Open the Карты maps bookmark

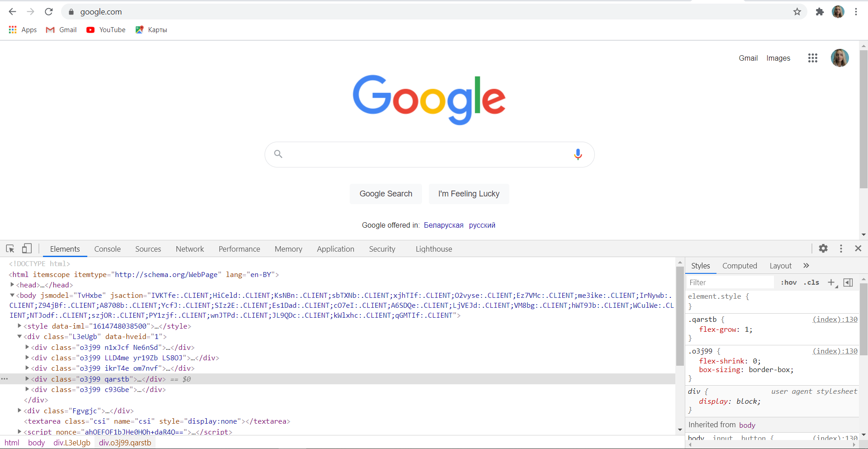[152, 30]
